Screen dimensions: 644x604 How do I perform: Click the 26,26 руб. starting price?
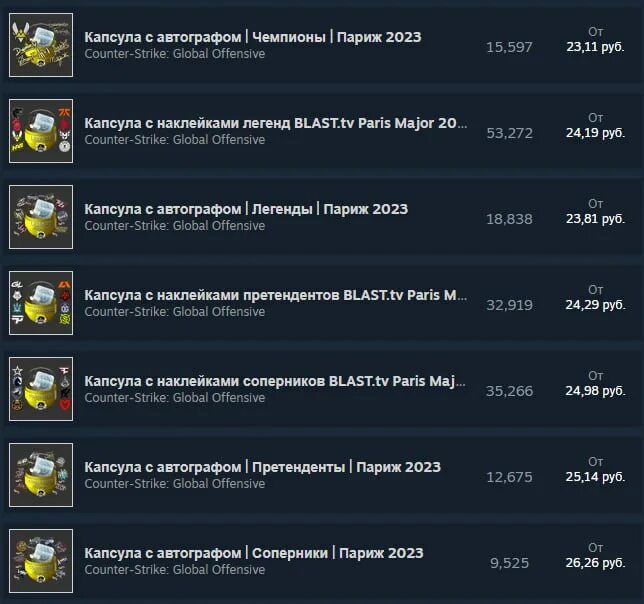pyautogui.click(x=595, y=563)
